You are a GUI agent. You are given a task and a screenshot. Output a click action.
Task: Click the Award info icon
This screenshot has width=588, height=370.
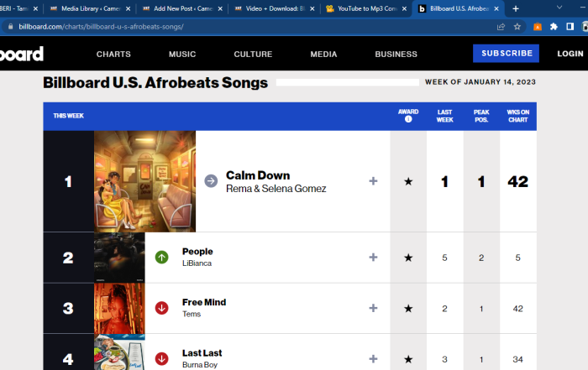[408, 119]
